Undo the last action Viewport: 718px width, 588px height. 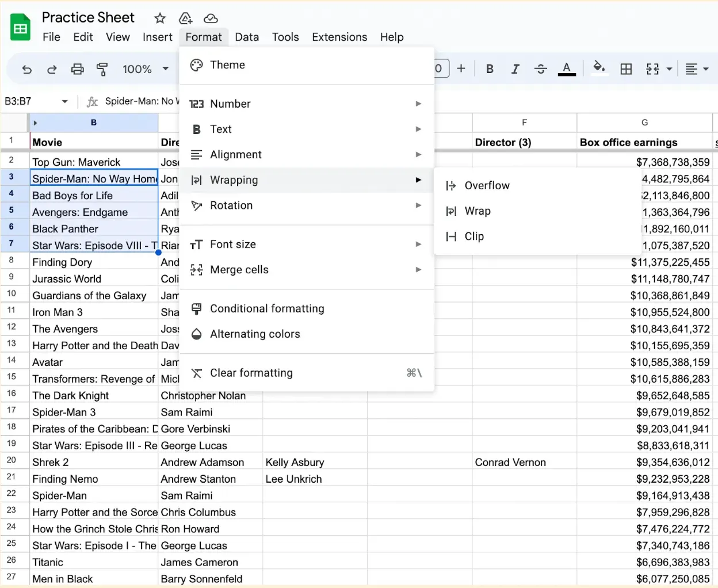pos(26,69)
